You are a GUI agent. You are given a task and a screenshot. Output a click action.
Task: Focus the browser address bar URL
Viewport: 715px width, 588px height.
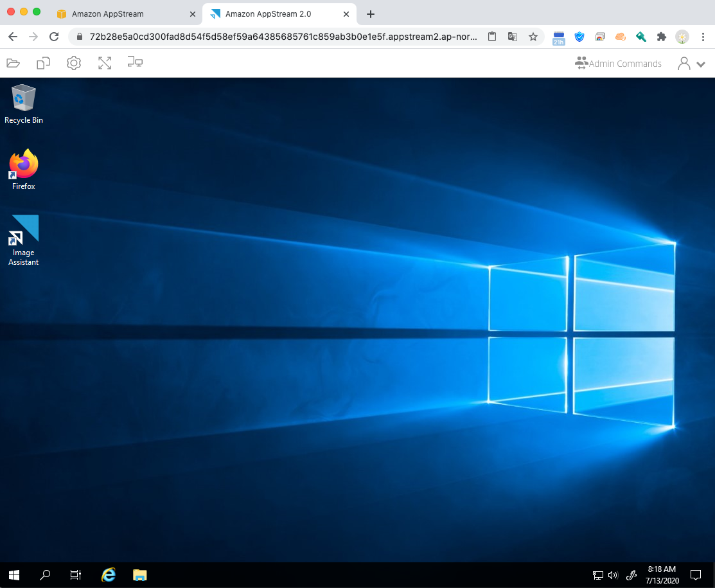click(x=283, y=37)
